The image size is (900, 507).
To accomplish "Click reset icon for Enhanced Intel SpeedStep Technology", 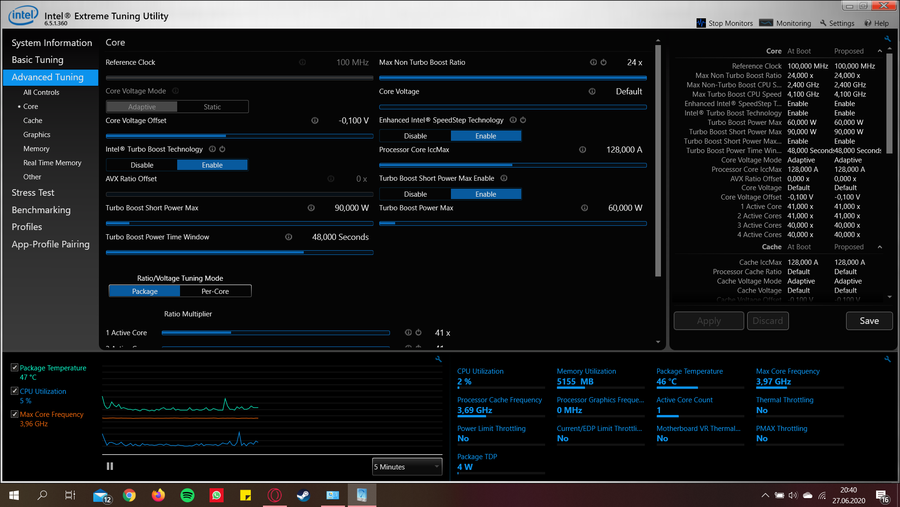I will coord(523,120).
